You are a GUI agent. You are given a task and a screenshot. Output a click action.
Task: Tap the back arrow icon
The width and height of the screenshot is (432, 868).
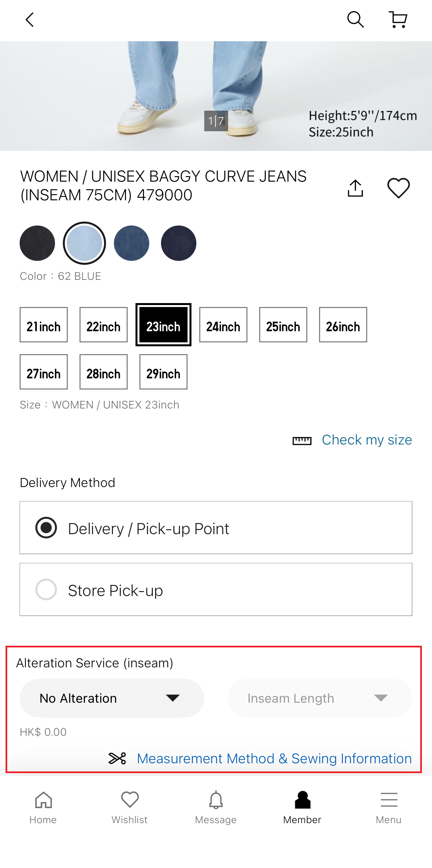coord(30,20)
